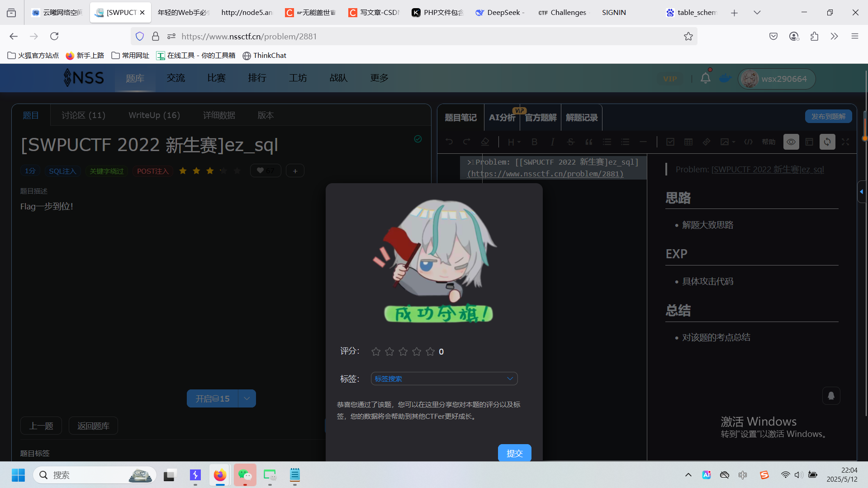This screenshot has width=868, height=488.
Task: Insert a table in editor
Action: coord(688,142)
